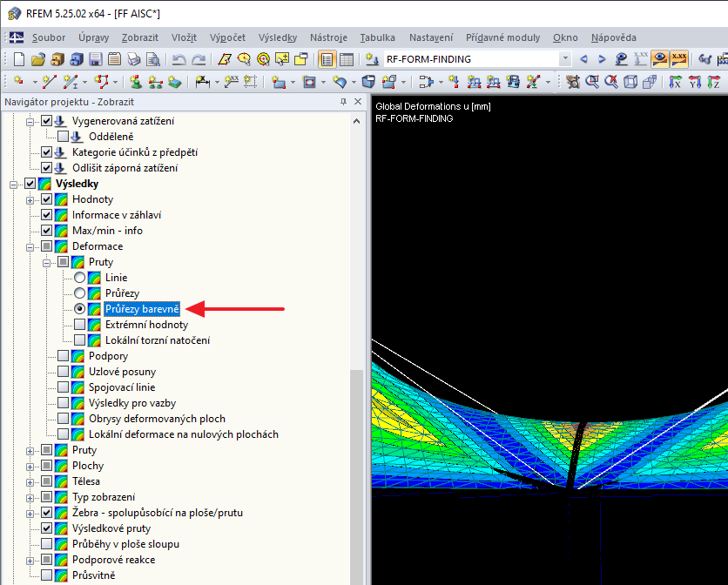Select the Linie radio button
This screenshot has width=728, height=585.
(x=80, y=278)
